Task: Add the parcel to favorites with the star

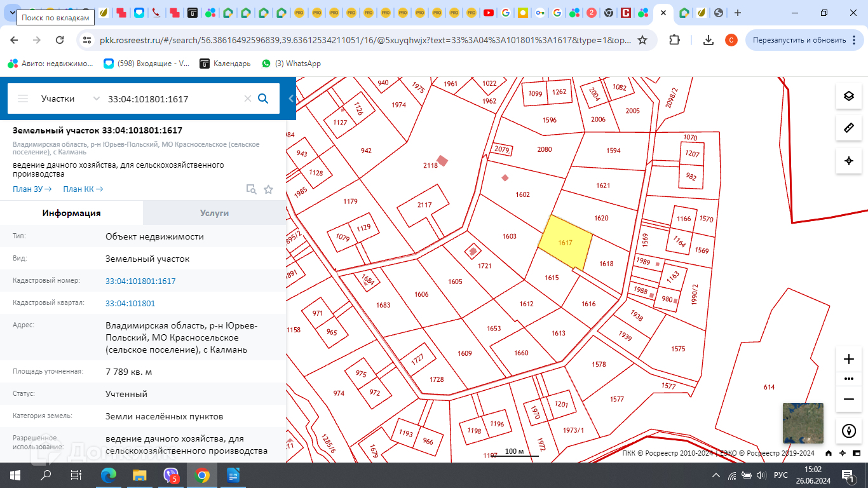Action: pos(268,189)
